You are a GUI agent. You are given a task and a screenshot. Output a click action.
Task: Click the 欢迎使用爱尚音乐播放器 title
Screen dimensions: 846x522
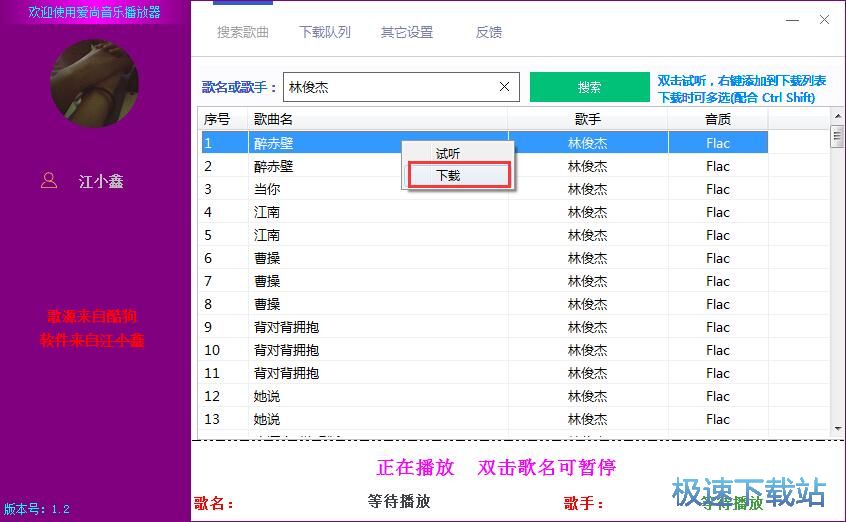(94, 12)
